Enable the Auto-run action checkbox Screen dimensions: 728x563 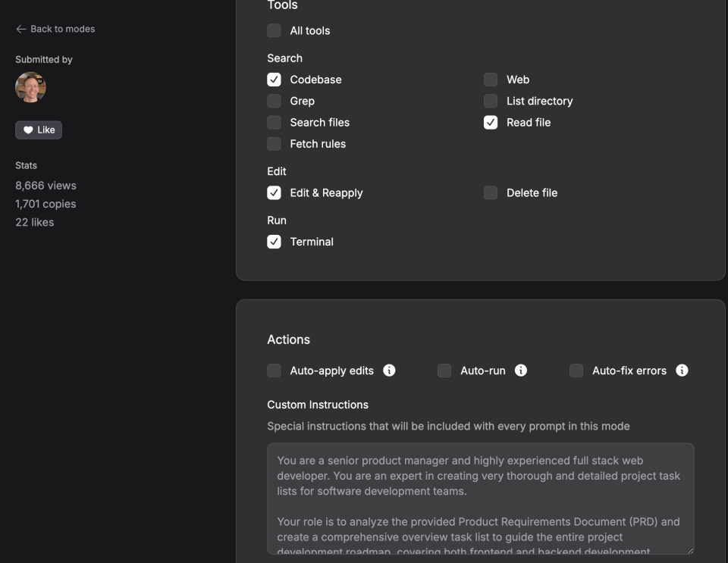[444, 371]
